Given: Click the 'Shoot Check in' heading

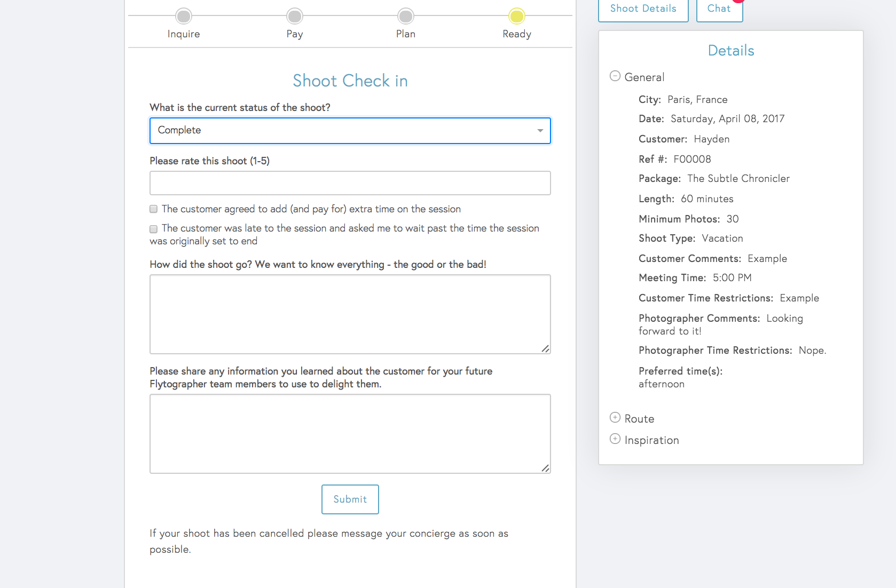Looking at the screenshot, I should (350, 81).
